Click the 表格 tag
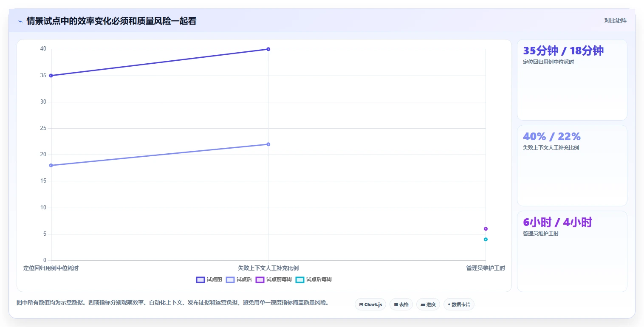This screenshot has height=327, width=644. [401, 304]
